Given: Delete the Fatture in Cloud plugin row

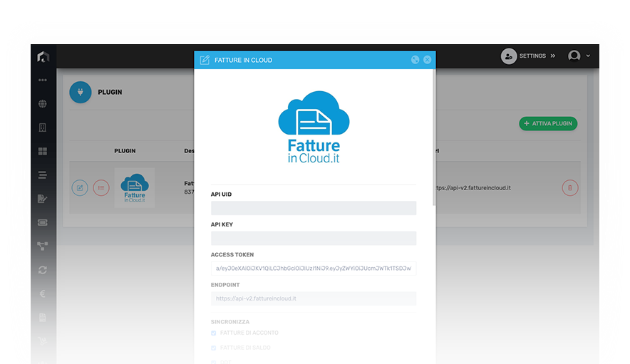Looking at the screenshot, I should 569,187.
